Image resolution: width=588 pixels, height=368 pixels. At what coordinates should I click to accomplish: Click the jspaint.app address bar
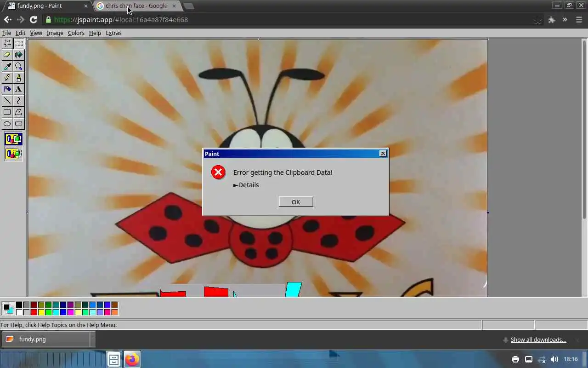(x=293, y=20)
